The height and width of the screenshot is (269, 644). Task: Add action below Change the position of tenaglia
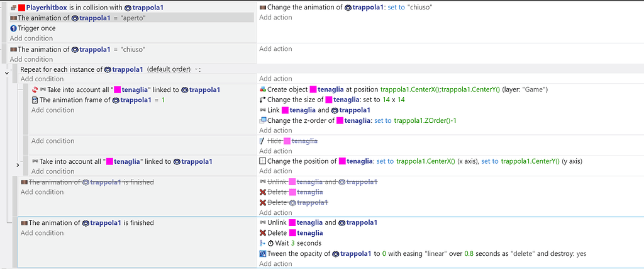275,171
